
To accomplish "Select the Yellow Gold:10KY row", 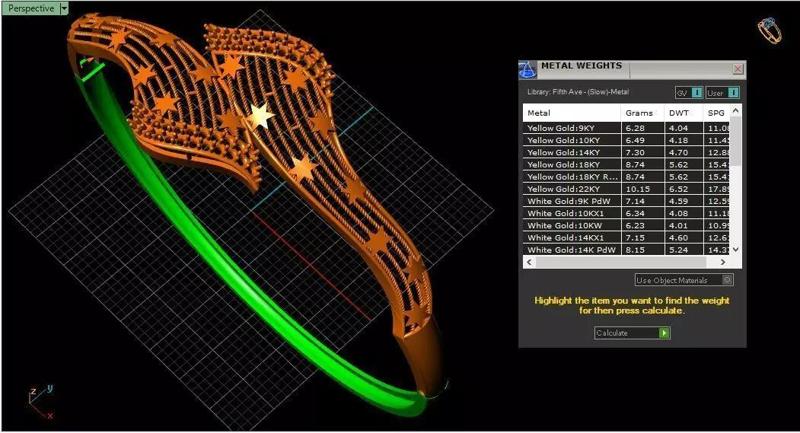I will [x=627, y=140].
